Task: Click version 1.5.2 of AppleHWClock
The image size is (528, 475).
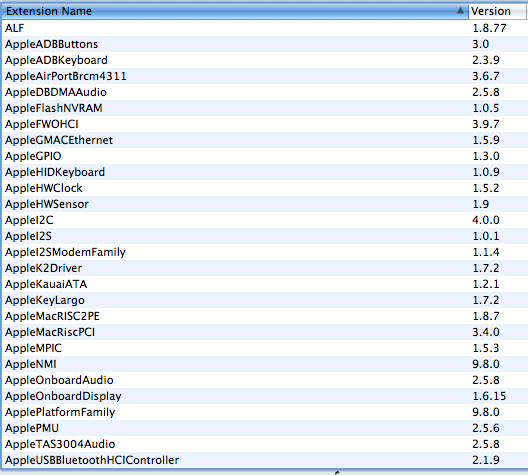Action: (x=486, y=188)
